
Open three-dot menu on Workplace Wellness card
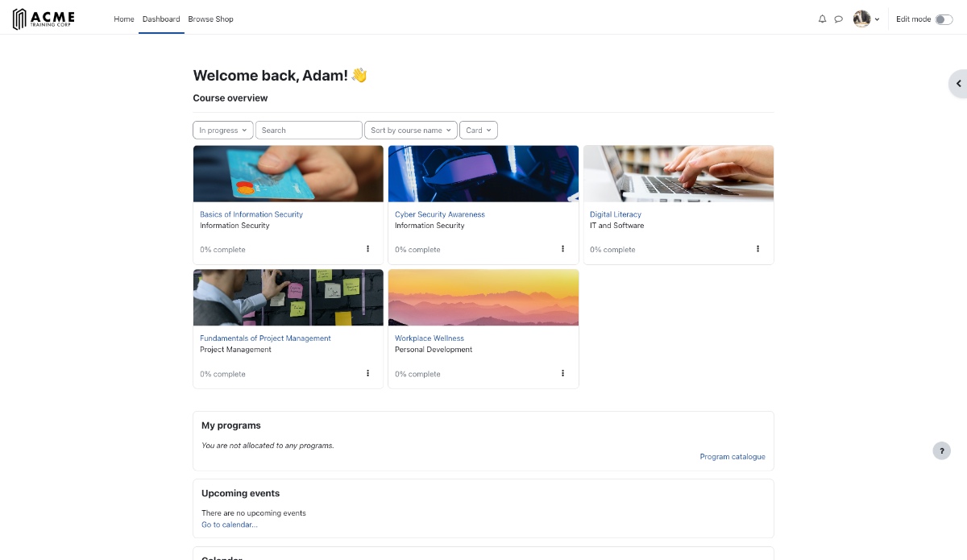(x=563, y=373)
